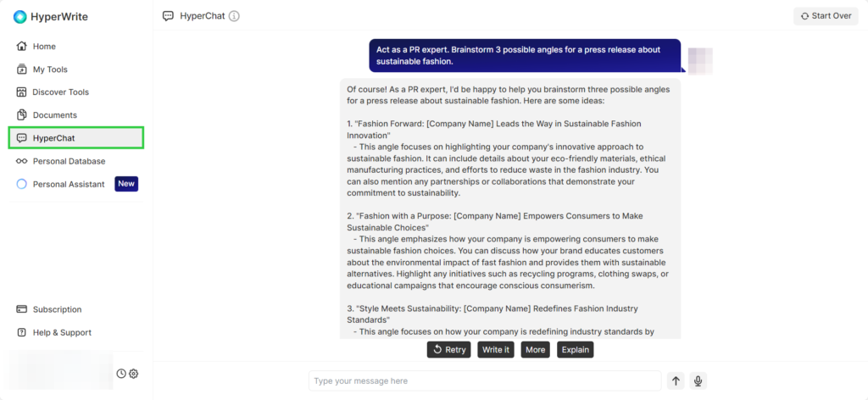Open the HyperChat info icon
This screenshot has width=868, height=400.
(234, 16)
